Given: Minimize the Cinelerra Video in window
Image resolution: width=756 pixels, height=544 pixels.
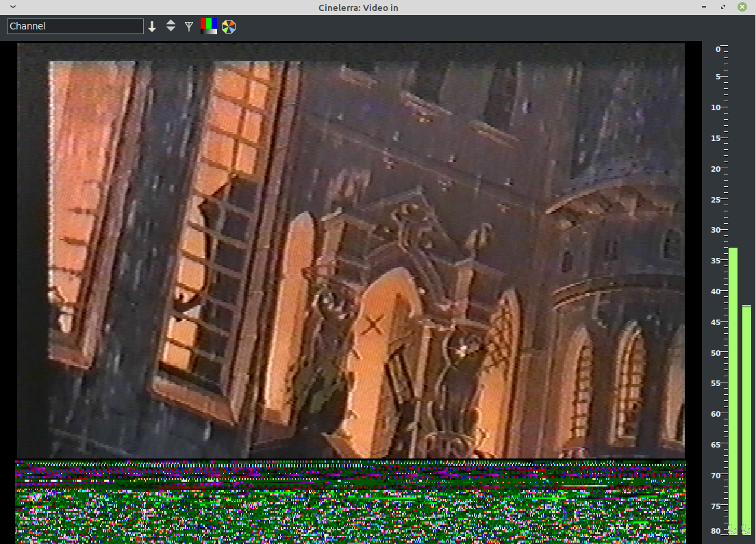Looking at the screenshot, I should 705,7.
